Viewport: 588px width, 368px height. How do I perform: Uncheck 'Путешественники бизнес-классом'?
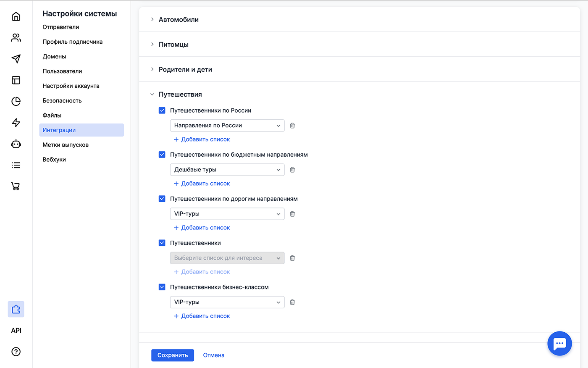click(162, 287)
